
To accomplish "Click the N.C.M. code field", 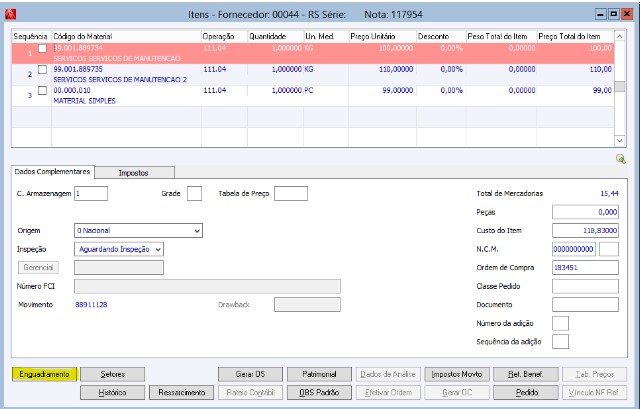I will (573, 249).
